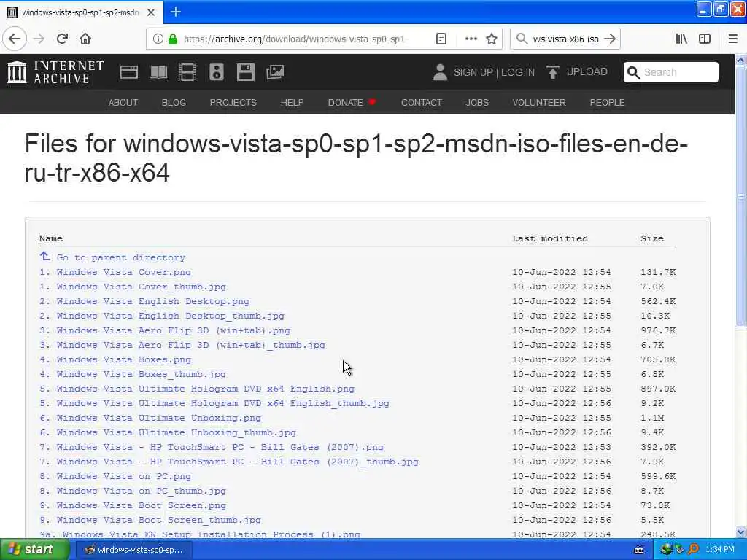The image size is (747, 560).
Task: Click the magnifier search icon in system tray
Action: pyautogui.click(x=693, y=550)
